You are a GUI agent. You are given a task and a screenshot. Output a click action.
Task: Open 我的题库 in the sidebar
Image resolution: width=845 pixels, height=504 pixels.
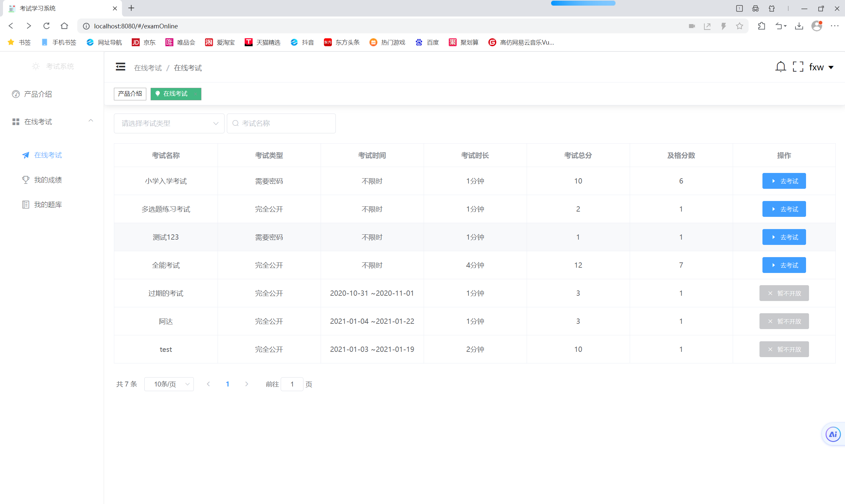(48, 204)
